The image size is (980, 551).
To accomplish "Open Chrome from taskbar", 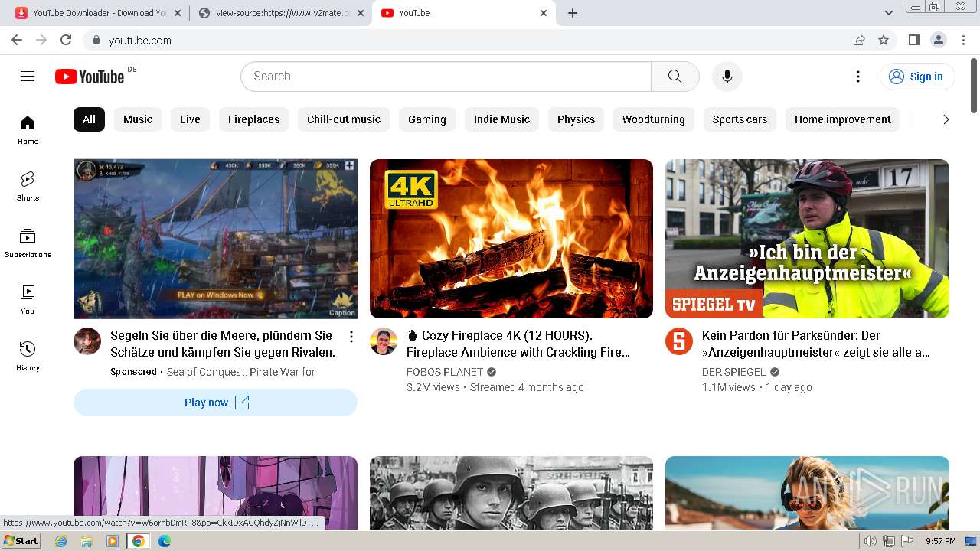I will [138, 541].
